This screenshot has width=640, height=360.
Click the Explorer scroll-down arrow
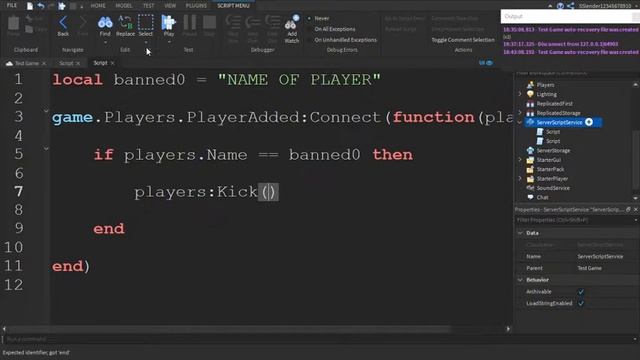[636, 198]
